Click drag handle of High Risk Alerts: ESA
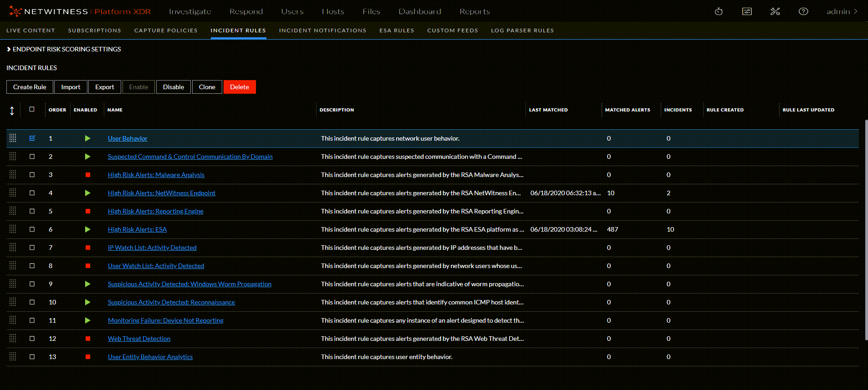The width and height of the screenshot is (868, 390). click(x=13, y=229)
